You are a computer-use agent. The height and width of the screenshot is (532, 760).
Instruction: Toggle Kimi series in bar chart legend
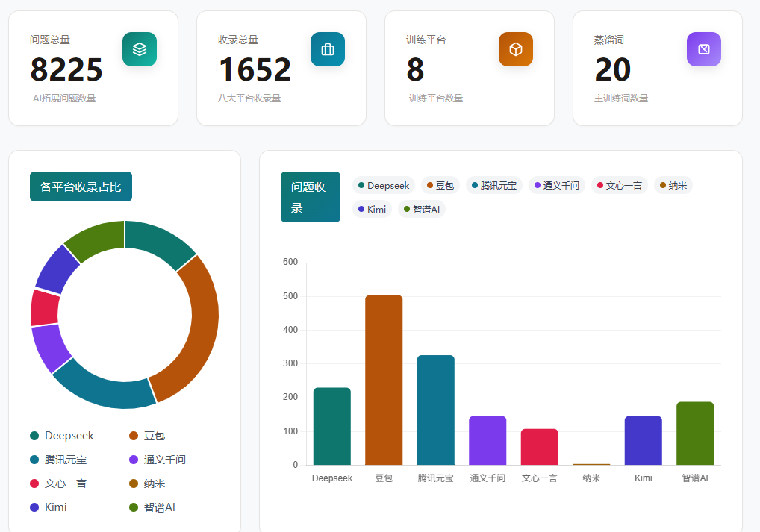372,210
